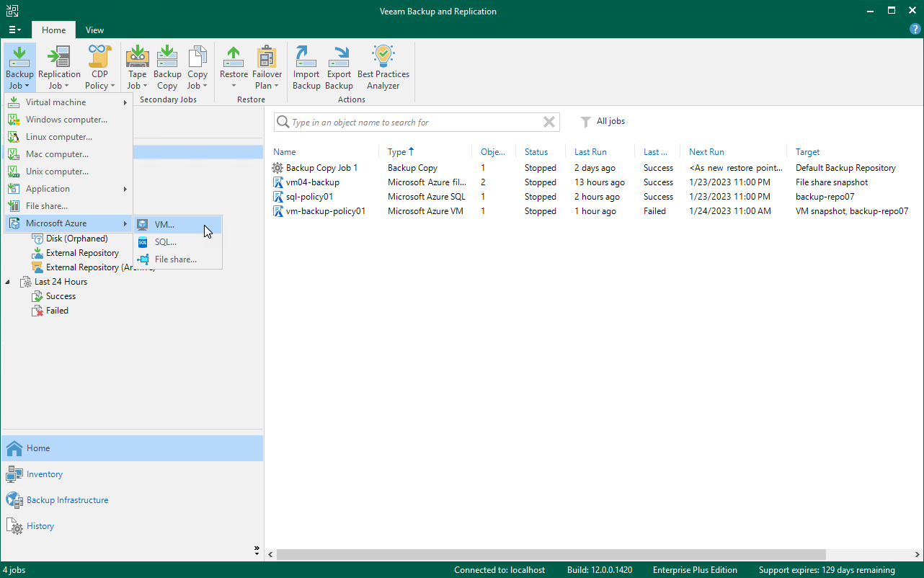Image resolution: width=924 pixels, height=578 pixels.
Task: Click the All jobs filter funnel icon
Action: (586, 122)
